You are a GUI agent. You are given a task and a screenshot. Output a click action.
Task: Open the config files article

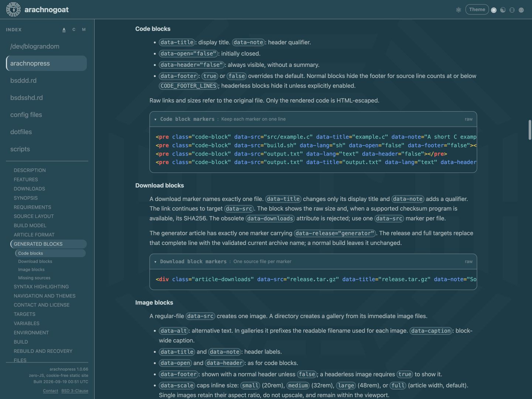47,115
